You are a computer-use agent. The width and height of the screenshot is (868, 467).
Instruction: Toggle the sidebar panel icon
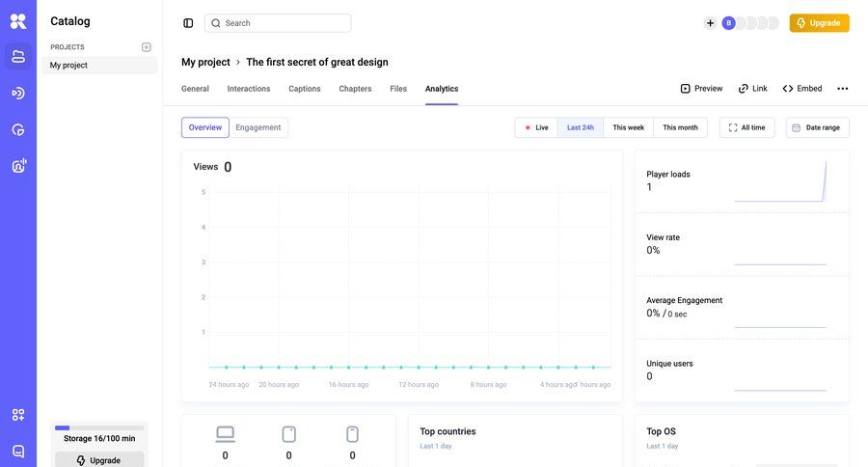pyautogui.click(x=188, y=23)
